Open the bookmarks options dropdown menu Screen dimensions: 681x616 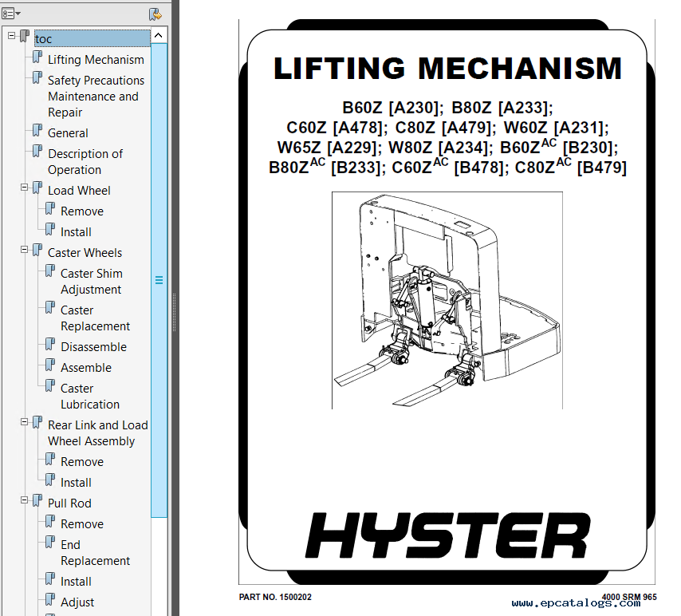click(11, 14)
